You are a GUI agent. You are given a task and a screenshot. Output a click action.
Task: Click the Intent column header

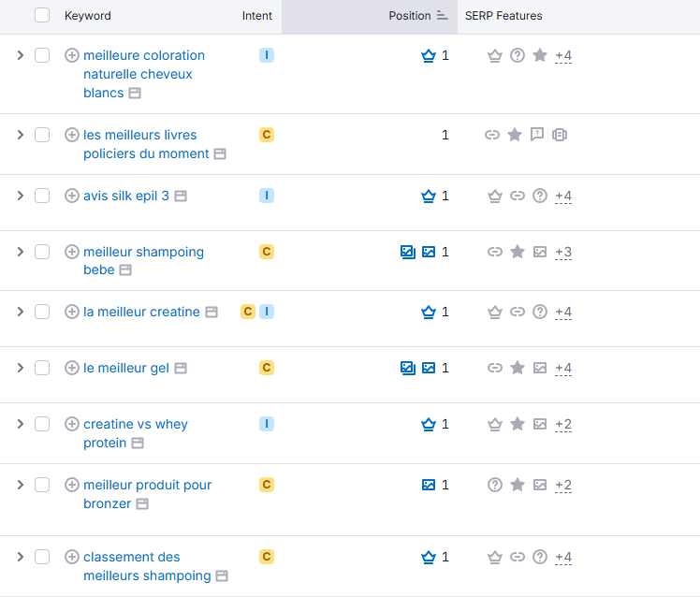coord(257,16)
